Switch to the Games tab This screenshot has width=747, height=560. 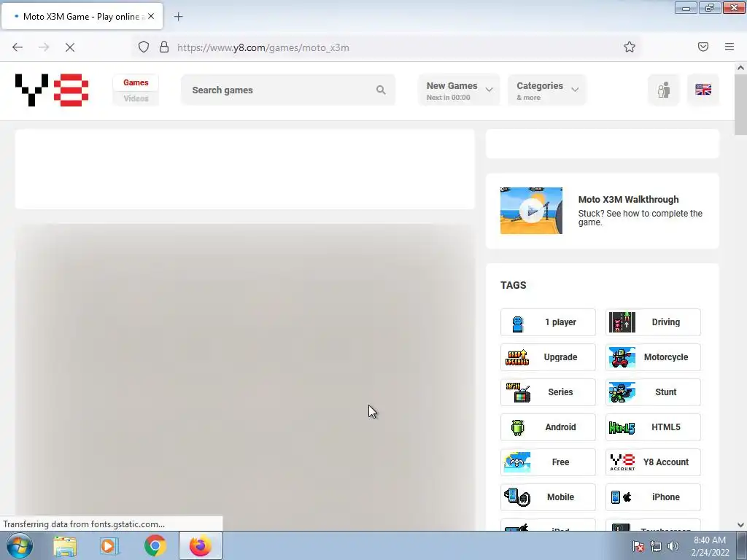click(136, 82)
